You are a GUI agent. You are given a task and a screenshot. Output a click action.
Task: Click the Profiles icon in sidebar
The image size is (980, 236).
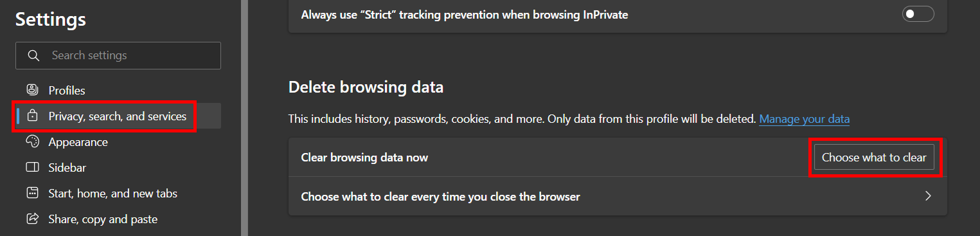coord(32,90)
